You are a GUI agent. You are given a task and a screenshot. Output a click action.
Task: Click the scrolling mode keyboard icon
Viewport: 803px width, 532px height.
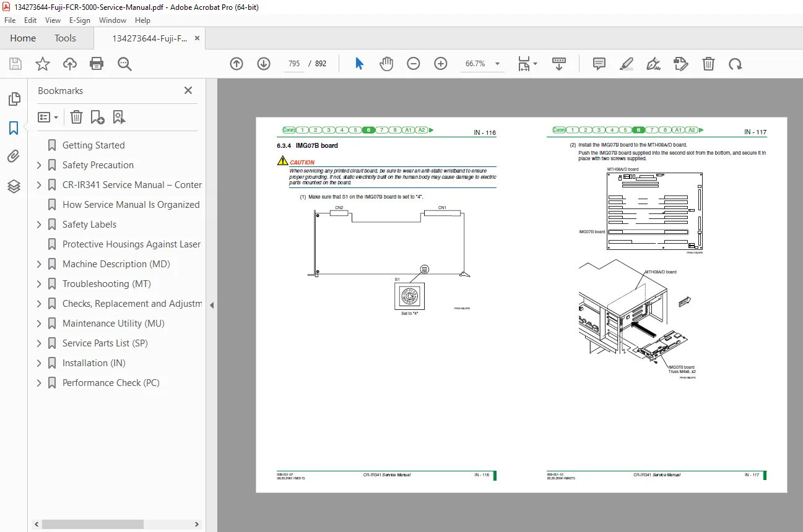tap(559, 64)
